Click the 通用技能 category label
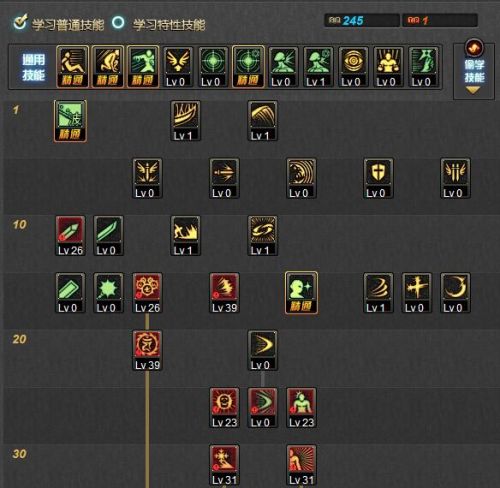 33,67
